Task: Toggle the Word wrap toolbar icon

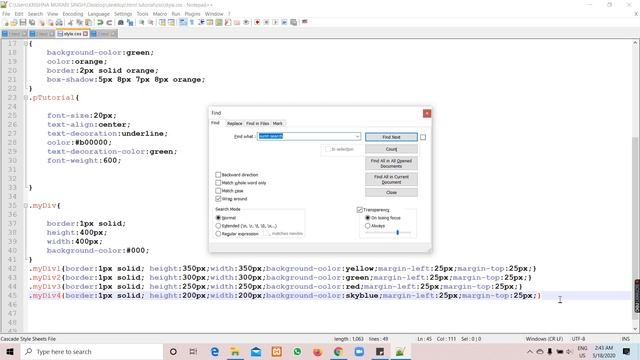Action: (183, 22)
